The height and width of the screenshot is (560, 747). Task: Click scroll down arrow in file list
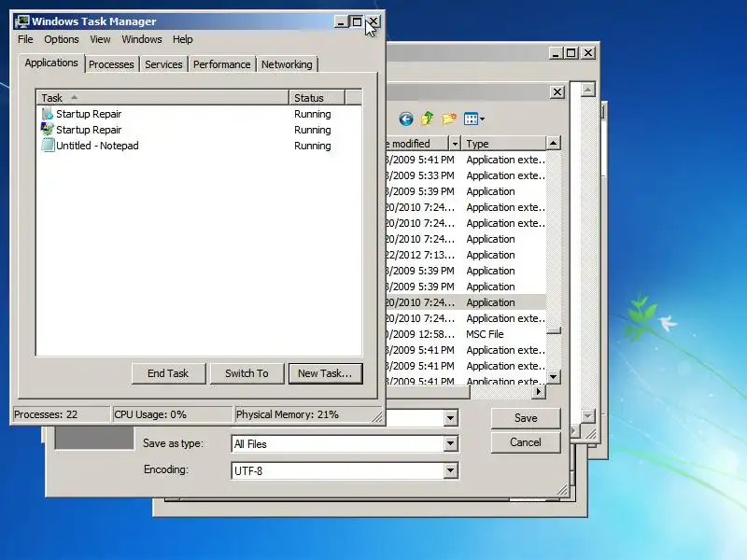coord(553,377)
